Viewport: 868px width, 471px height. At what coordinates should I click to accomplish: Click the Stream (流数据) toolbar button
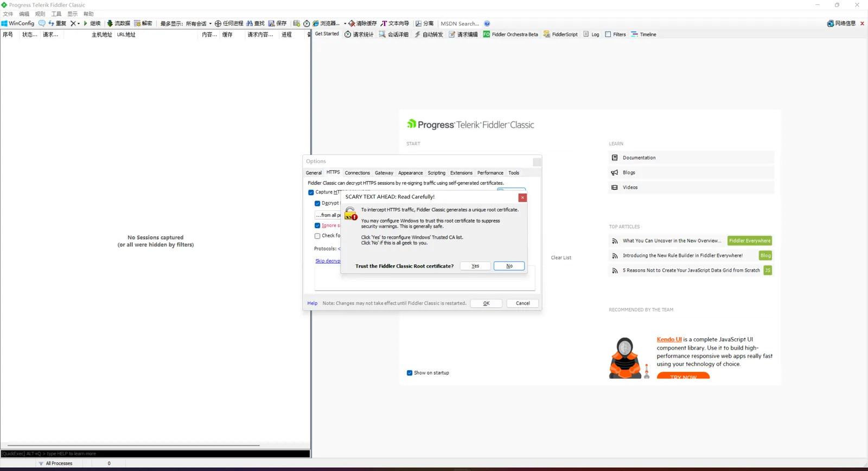point(119,23)
